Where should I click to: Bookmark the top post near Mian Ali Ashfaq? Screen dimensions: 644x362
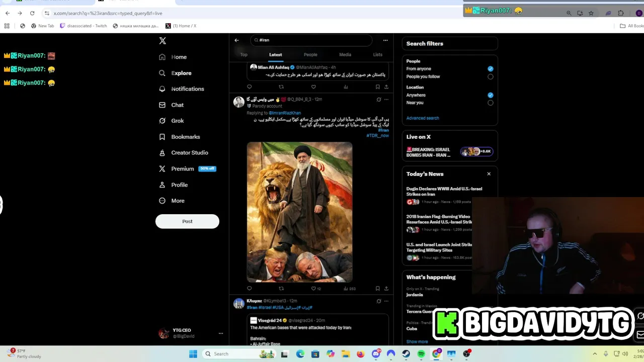377,87
